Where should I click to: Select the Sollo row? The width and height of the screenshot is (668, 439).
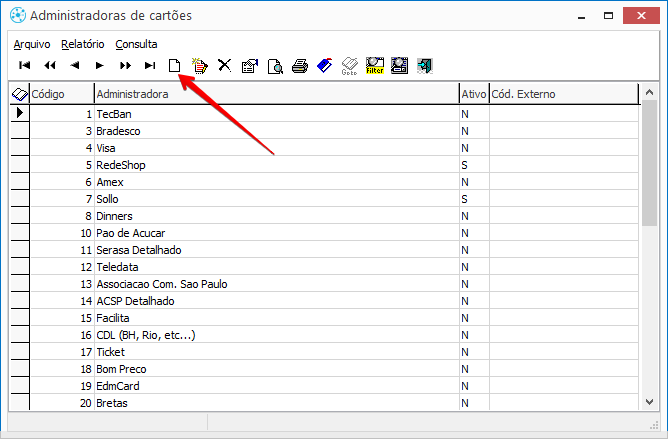[334, 199]
